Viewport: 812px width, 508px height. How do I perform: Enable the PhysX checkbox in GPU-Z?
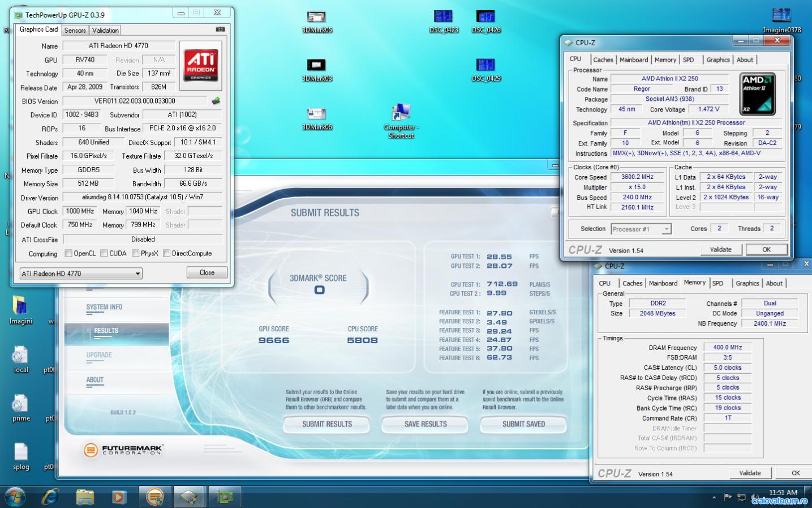click(x=136, y=253)
